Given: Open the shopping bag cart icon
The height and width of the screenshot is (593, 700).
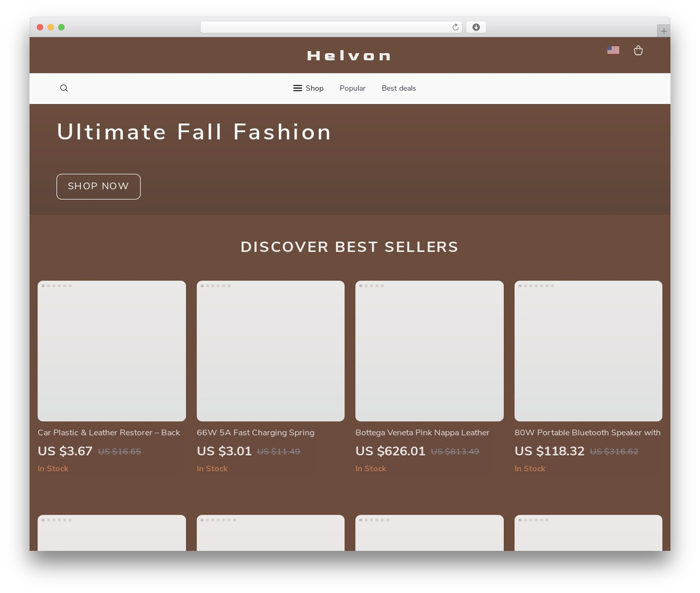Looking at the screenshot, I should pos(638,50).
